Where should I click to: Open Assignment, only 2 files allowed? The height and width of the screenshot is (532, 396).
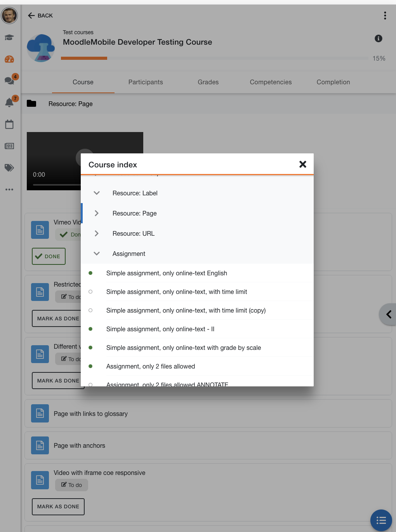(x=197, y=366)
